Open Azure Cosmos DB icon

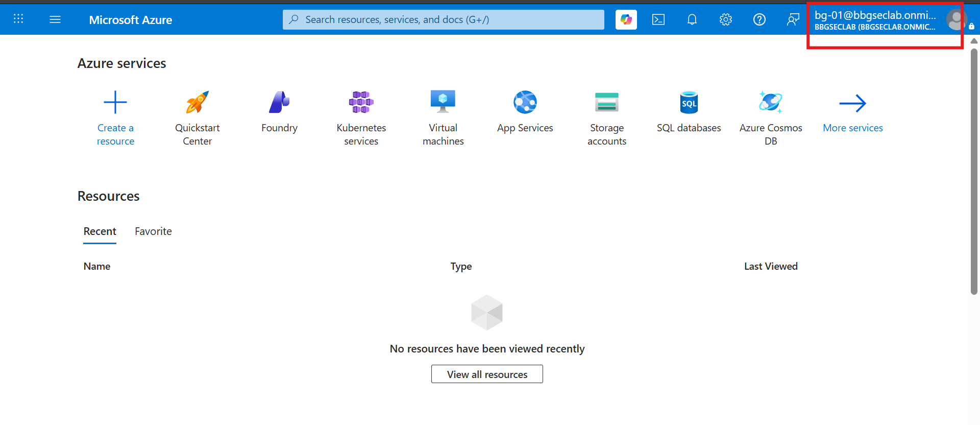click(x=771, y=102)
